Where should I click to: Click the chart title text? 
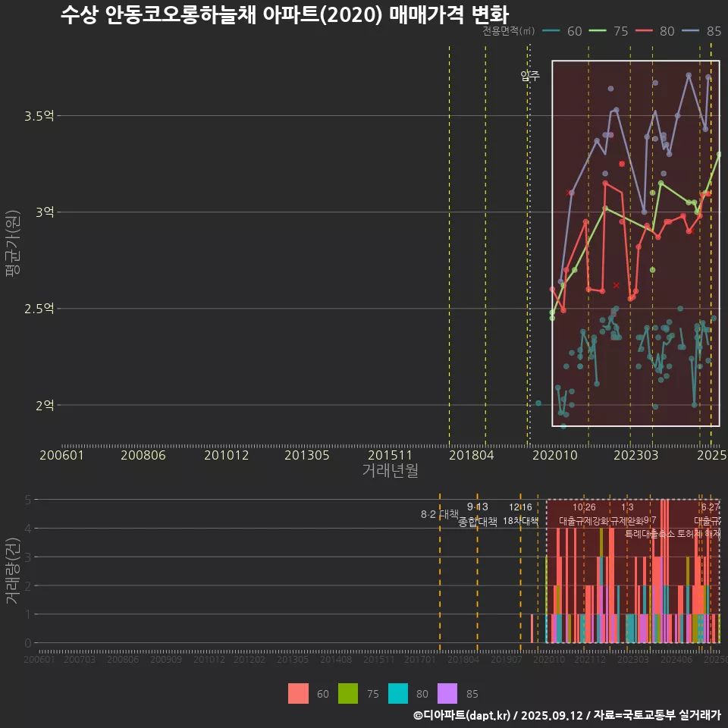tap(284, 15)
